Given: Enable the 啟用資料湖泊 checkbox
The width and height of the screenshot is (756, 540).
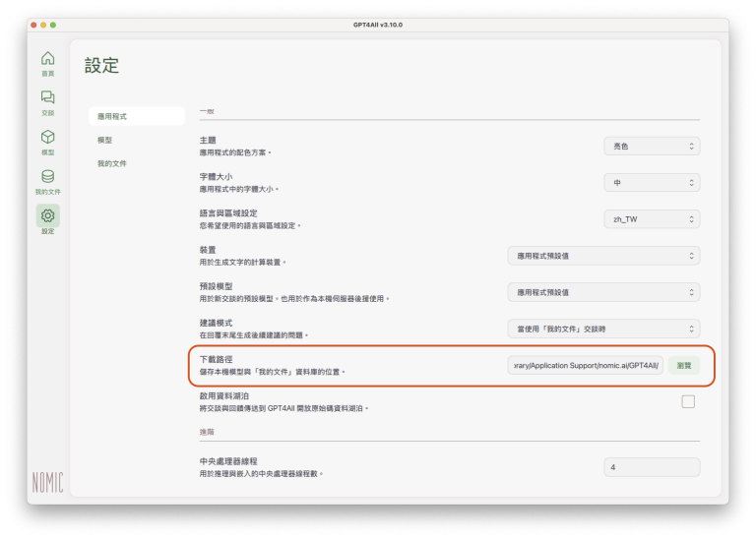Looking at the screenshot, I should click(x=688, y=401).
